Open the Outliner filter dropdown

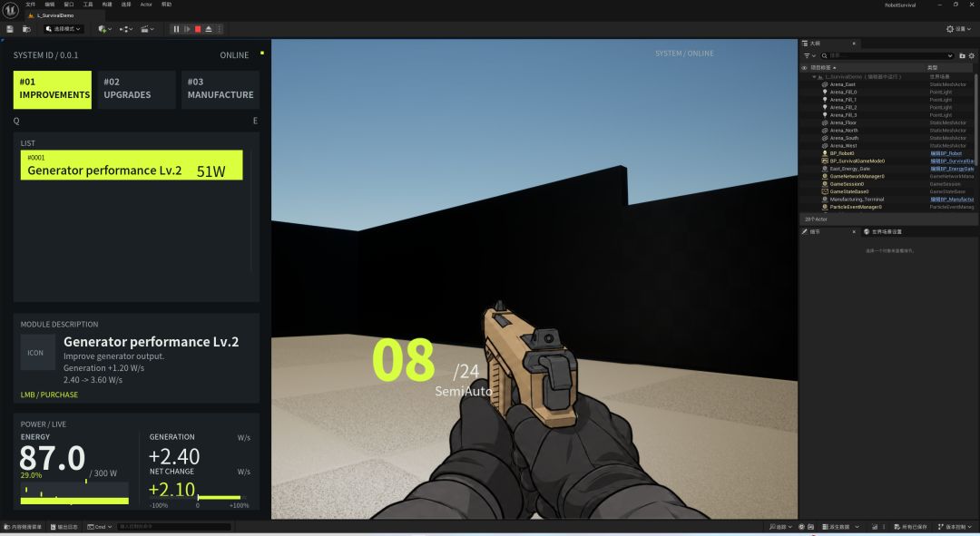coord(809,55)
